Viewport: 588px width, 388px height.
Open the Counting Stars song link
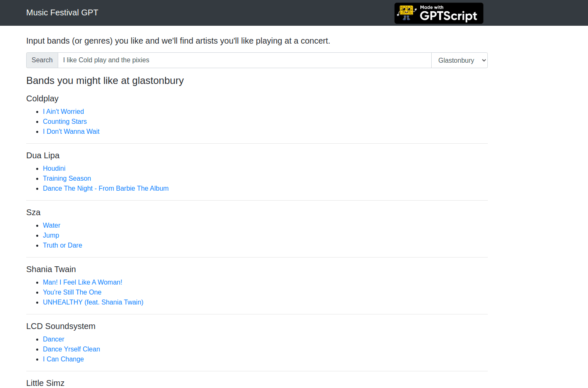tap(65, 121)
